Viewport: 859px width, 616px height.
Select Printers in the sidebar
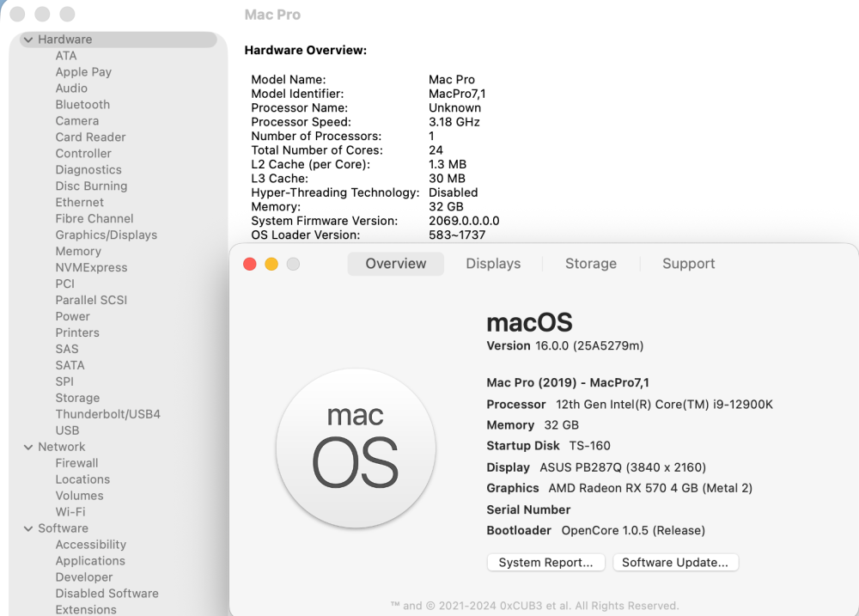[77, 332]
